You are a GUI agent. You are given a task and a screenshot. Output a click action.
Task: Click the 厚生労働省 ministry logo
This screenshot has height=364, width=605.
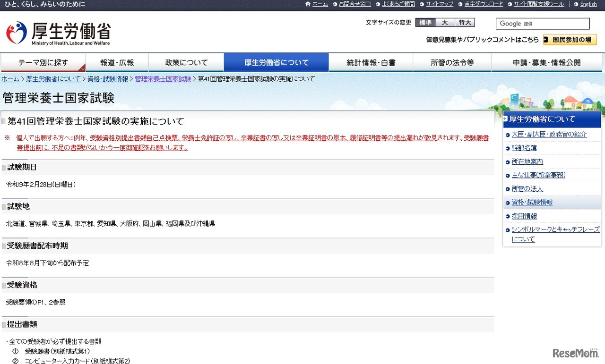coord(58,33)
